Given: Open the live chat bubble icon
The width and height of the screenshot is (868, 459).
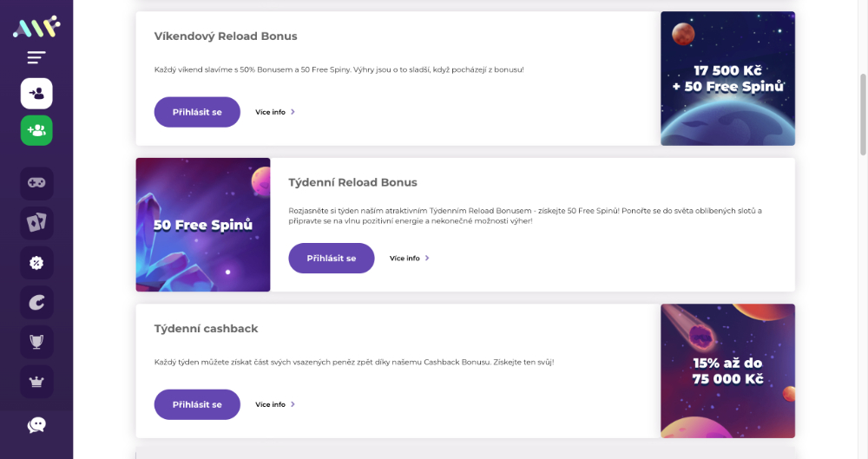Looking at the screenshot, I should coord(36,424).
